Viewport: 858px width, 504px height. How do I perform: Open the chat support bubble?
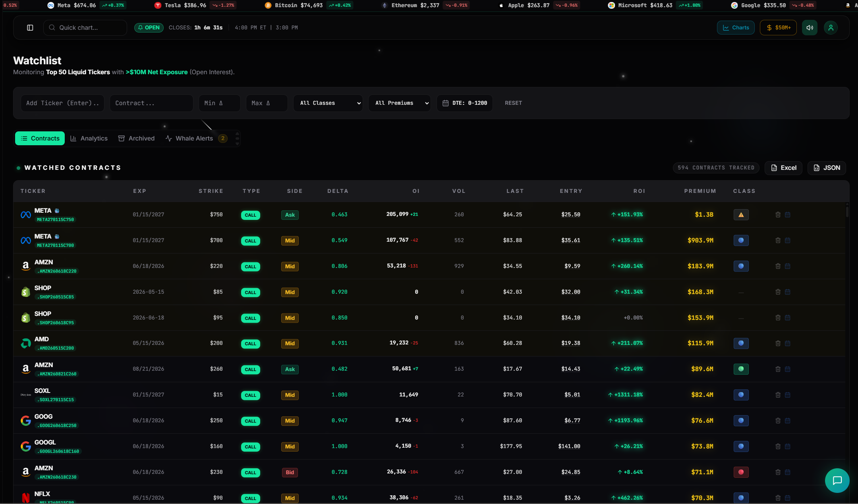(x=837, y=481)
